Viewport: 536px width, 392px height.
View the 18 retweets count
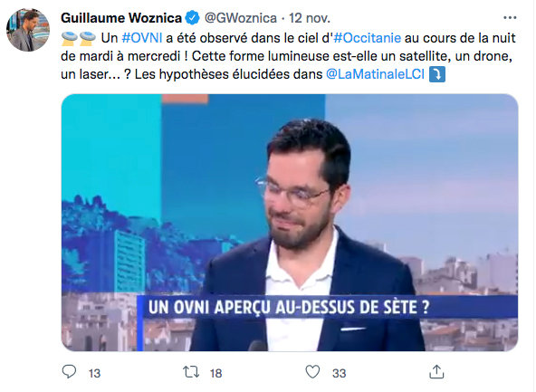point(215,373)
